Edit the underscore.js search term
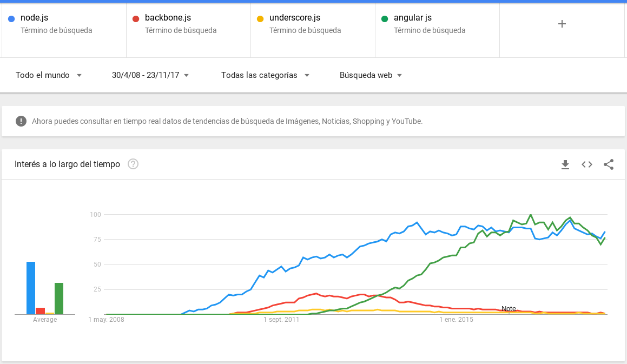The width and height of the screenshot is (627, 364). 295,18
